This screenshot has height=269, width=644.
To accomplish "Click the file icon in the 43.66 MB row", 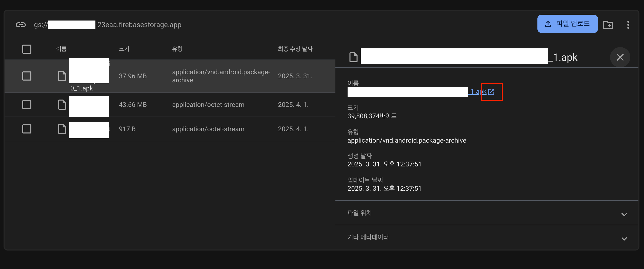I will coord(62,105).
